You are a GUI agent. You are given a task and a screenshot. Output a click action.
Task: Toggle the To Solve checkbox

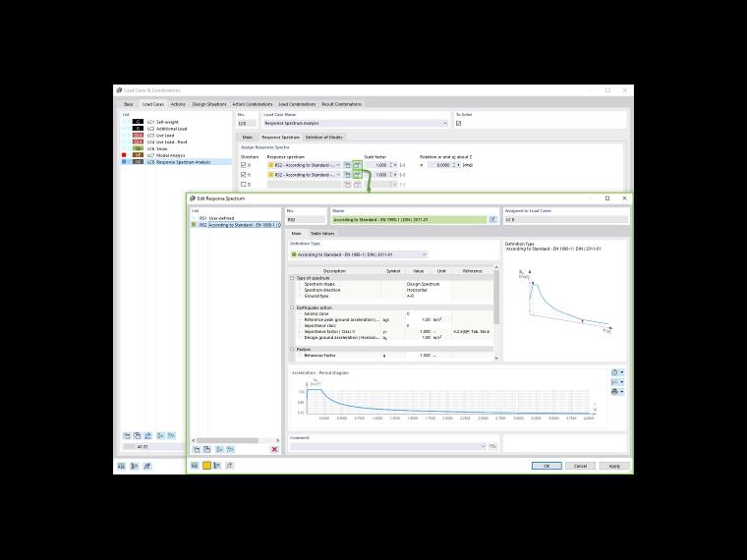[x=458, y=124]
